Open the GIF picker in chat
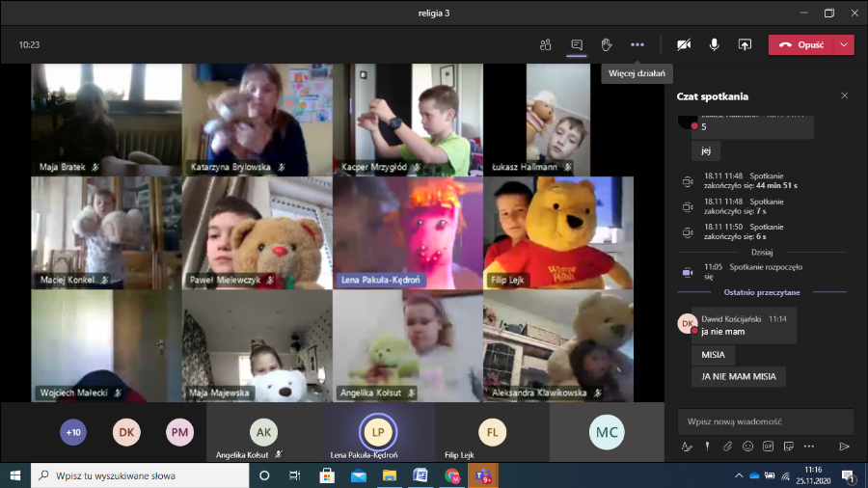The image size is (868, 488). (x=769, y=447)
